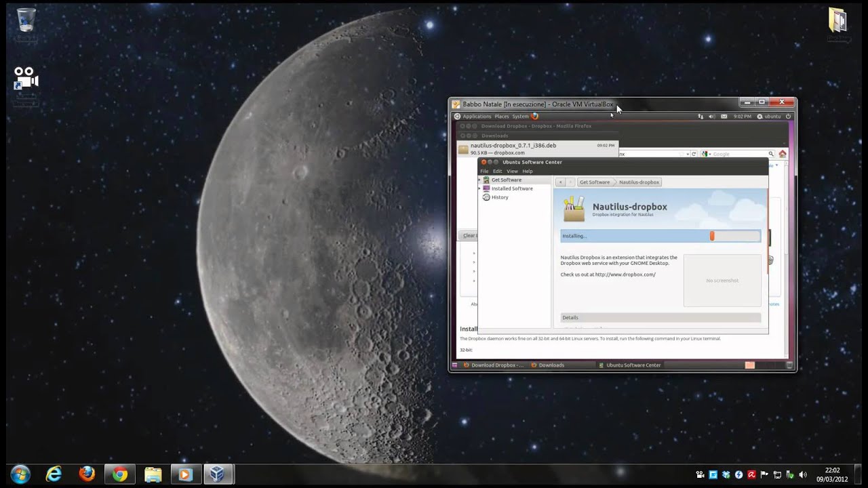Select Installed Software in the sidebar
868x488 pixels.
[x=515, y=188]
